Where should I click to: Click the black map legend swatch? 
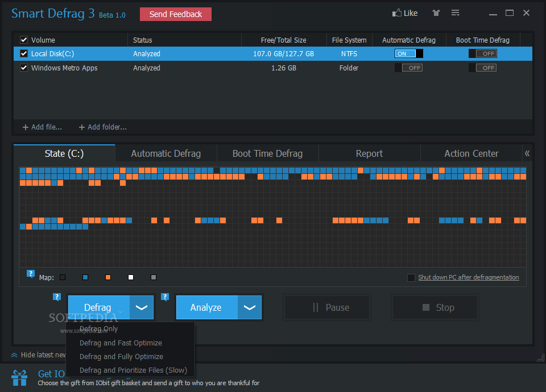click(63, 277)
